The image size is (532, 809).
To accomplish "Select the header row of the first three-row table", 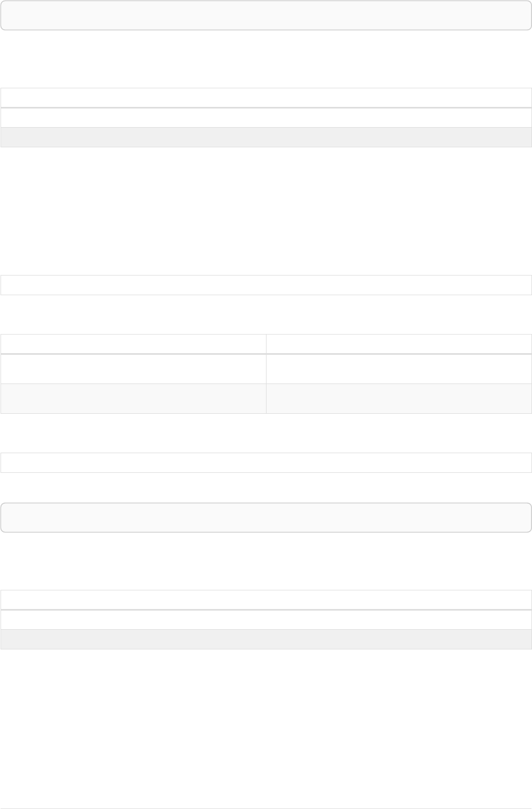I will click(x=266, y=98).
